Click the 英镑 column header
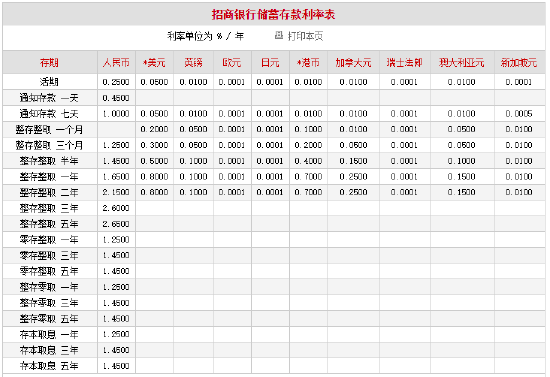The width and height of the screenshot is (550, 377). click(193, 63)
